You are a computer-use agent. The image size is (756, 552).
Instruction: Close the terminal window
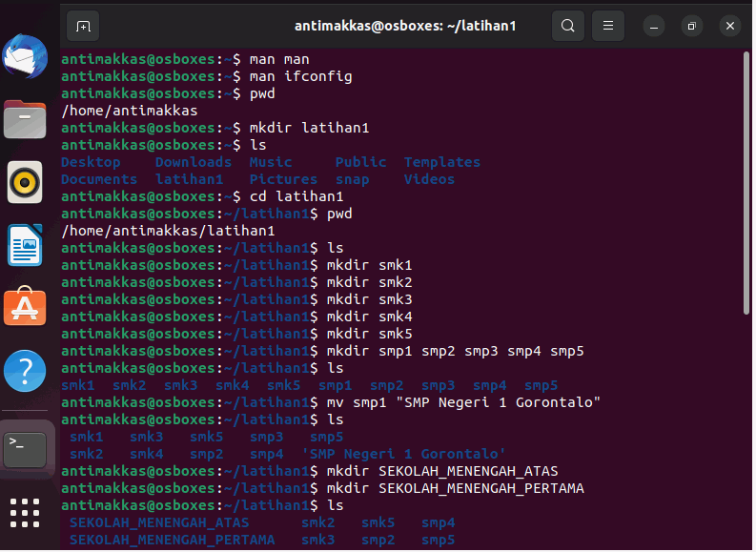(x=732, y=26)
